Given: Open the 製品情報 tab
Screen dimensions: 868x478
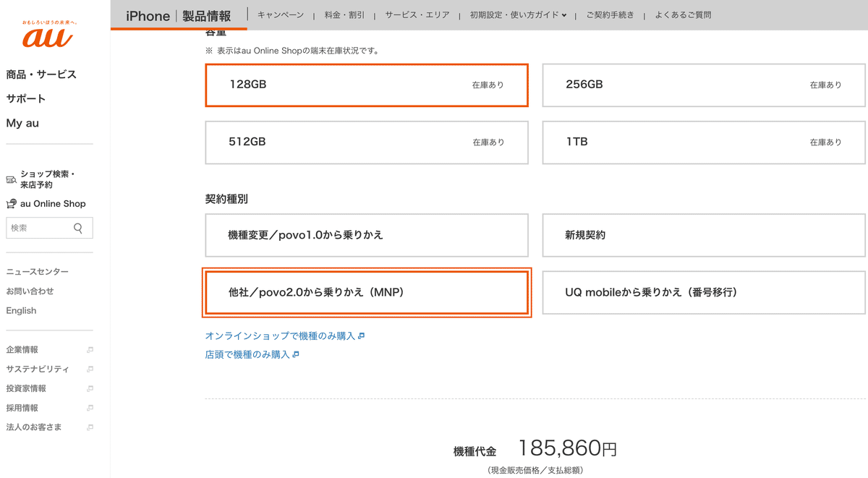Looking at the screenshot, I should (x=207, y=16).
